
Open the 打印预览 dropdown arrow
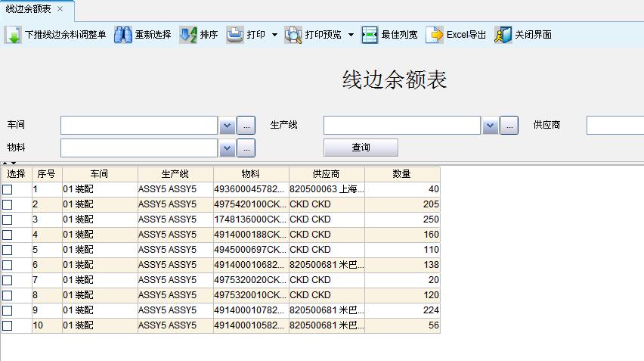[351, 35]
